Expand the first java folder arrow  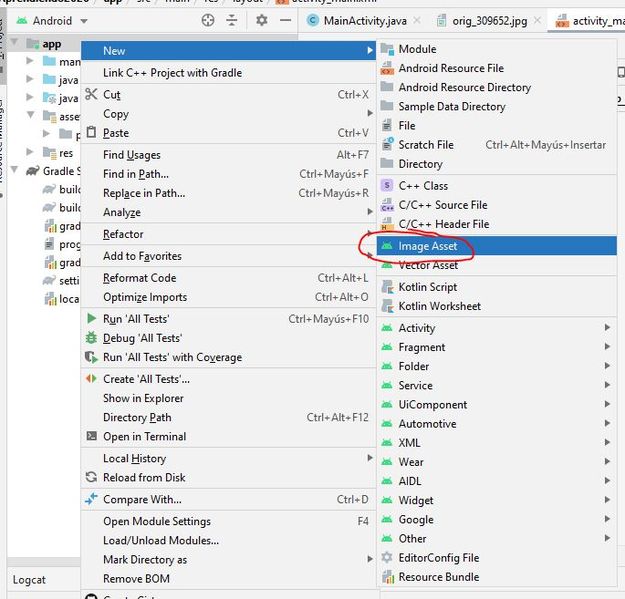point(29,79)
